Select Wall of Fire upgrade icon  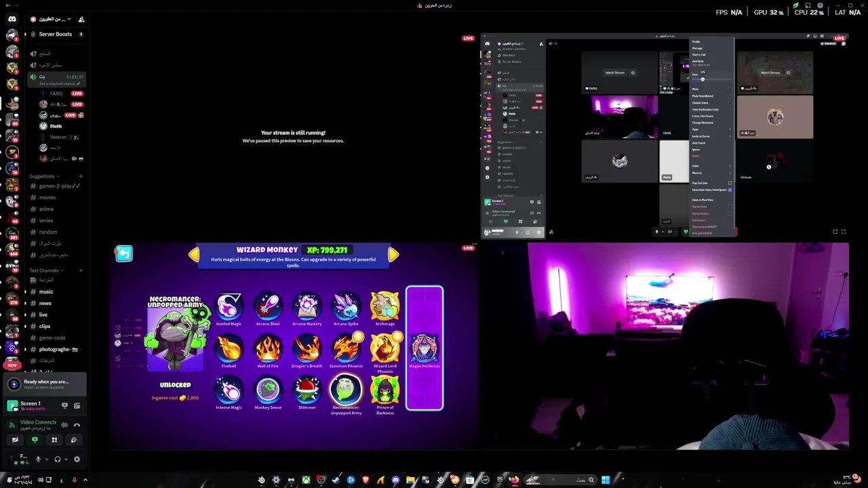pos(268,348)
